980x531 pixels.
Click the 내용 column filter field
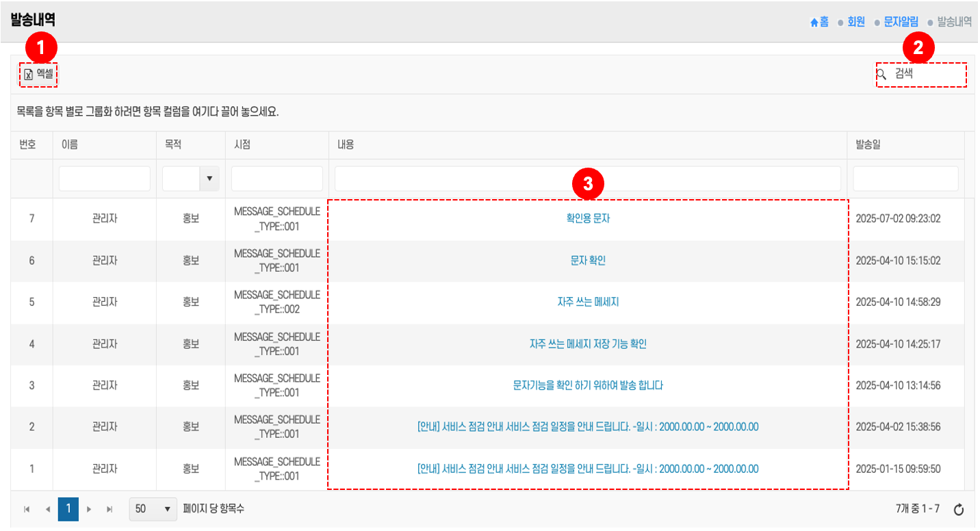587,179
